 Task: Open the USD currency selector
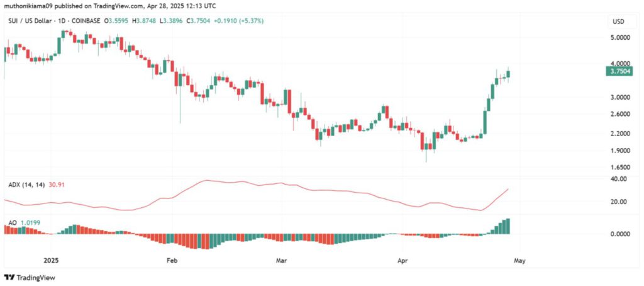tap(618, 22)
